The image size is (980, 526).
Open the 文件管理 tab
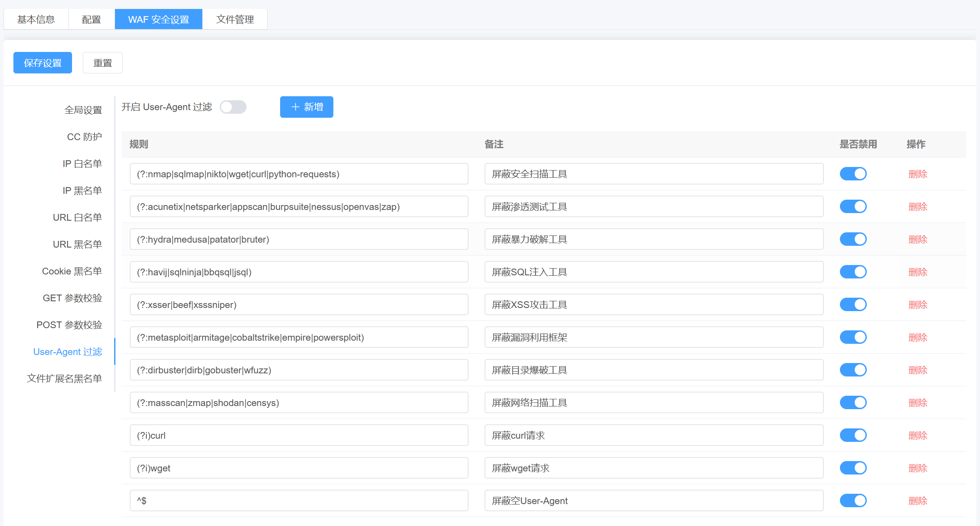[235, 19]
